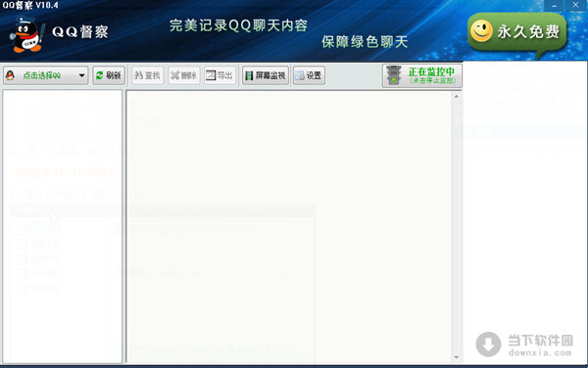Close the QQ督察 window
Screen dimensions: 588x368
click(575, 5)
